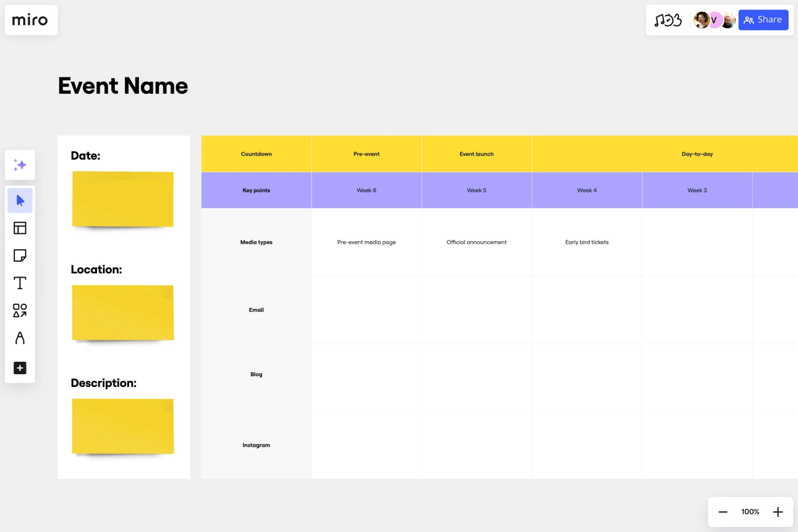Open the Miro AI sparkle tool
Viewport: 798px width, 532px height.
click(20, 165)
